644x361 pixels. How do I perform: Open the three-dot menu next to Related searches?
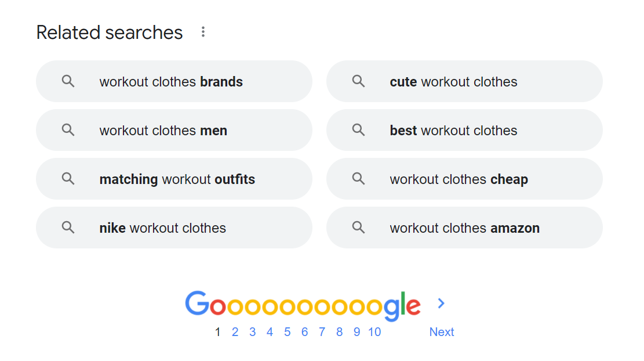tap(202, 32)
